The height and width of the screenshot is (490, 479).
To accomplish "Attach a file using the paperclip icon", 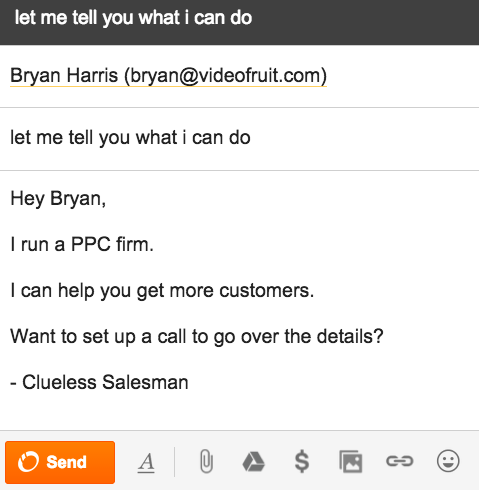I will click(206, 462).
